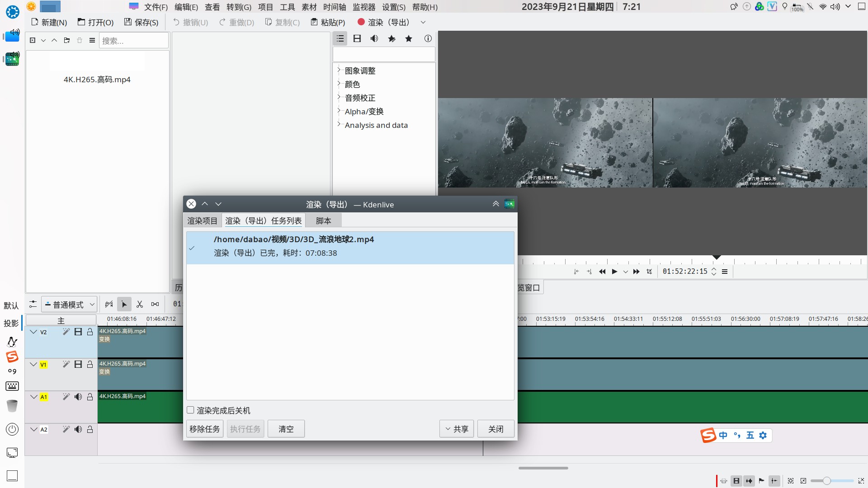Show video effects filmstrip icon in effects panel
This screenshot has height=488, width=868.
[x=357, y=39]
